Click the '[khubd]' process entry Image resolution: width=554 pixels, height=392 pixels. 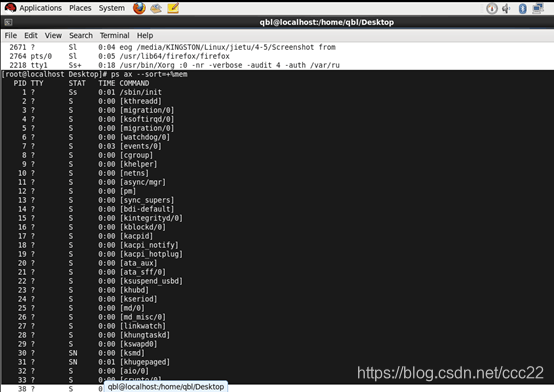tap(134, 290)
